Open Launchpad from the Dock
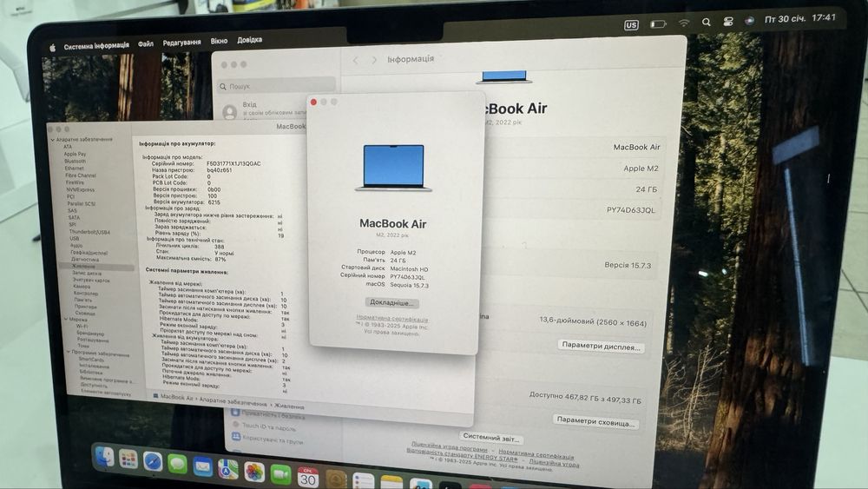 (x=128, y=459)
